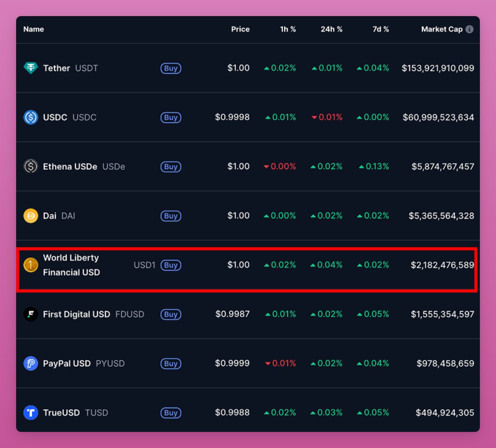The height and width of the screenshot is (448, 496).
Task: Click Dai 1h change 0.00%
Action: pos(280,216)
